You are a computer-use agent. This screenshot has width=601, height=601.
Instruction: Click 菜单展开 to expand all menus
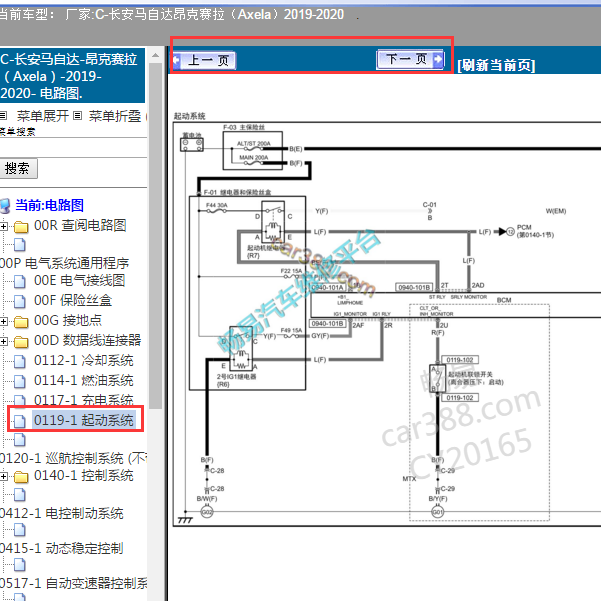pyautogui.click(x=43, y=115)
